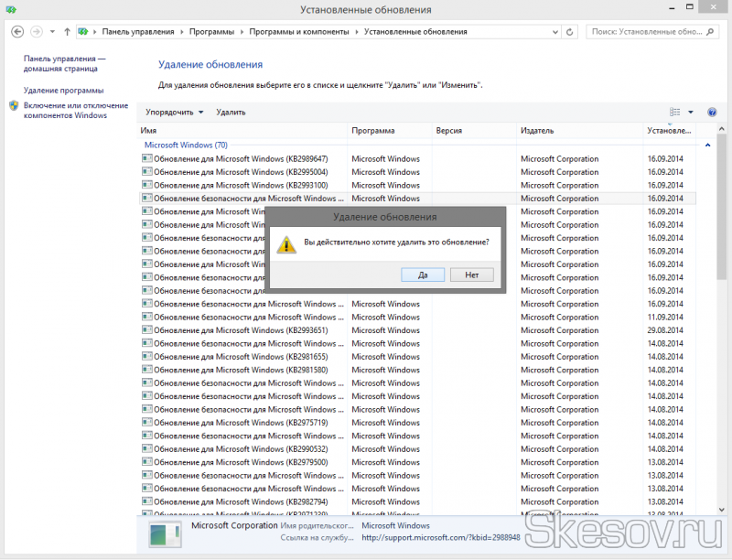Sort by the Издатель column header
Image resolution: width=732 pixels, height=560 pixels.
point(537,131)
